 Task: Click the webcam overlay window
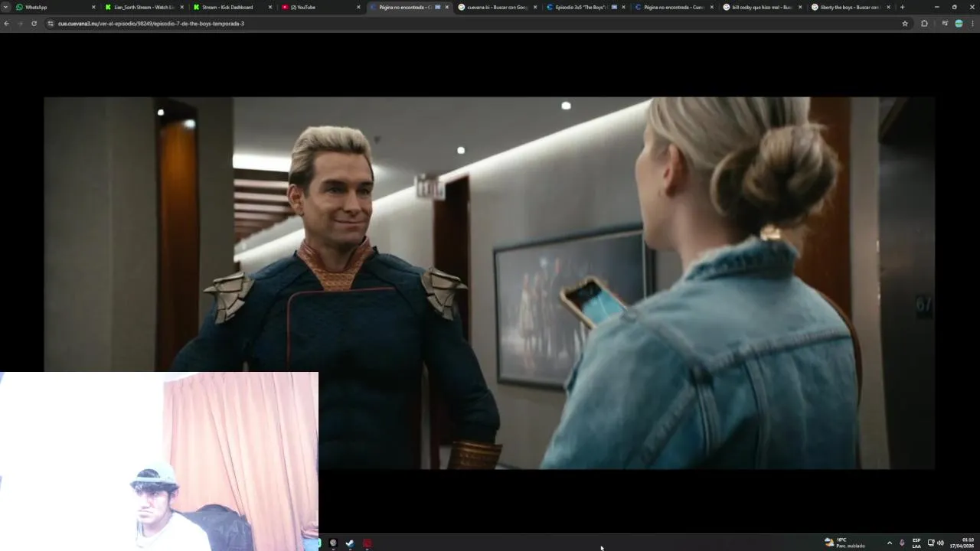[x=159, y=461]
